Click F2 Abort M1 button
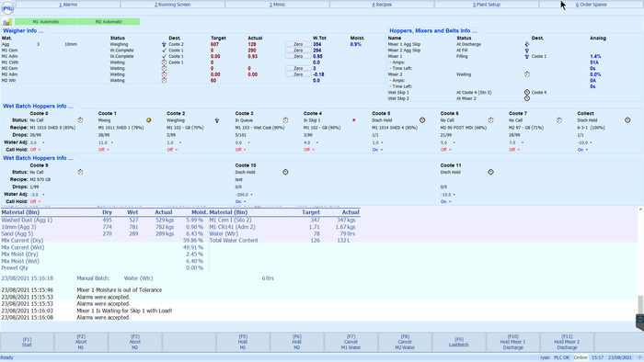The width and height of the screenshot is (644, 362). pos(81,342)
